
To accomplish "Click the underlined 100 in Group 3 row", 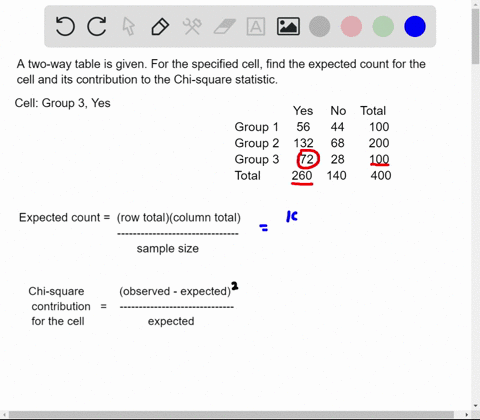I will pos(379,159).
